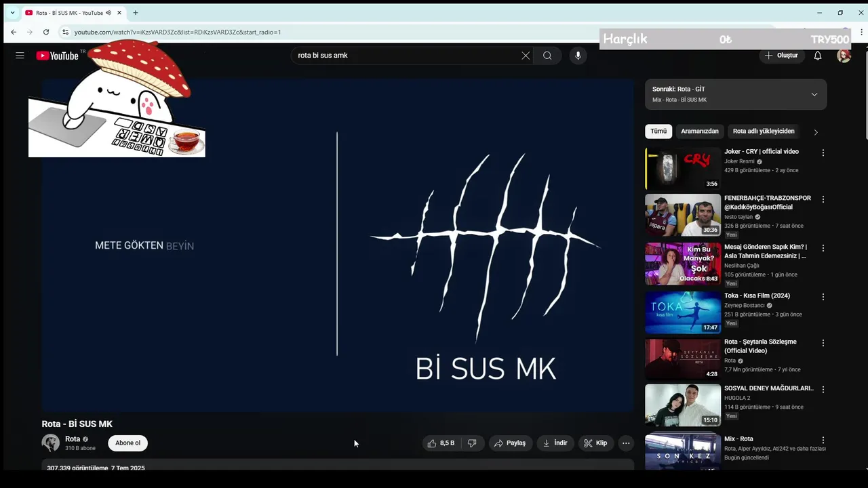The height and width of the screenshot is (488, 868).
Task: Open options menu for Mesaj Gönderen Sapık Kim video
Action: pyautogui.click(x=823, y=249)
